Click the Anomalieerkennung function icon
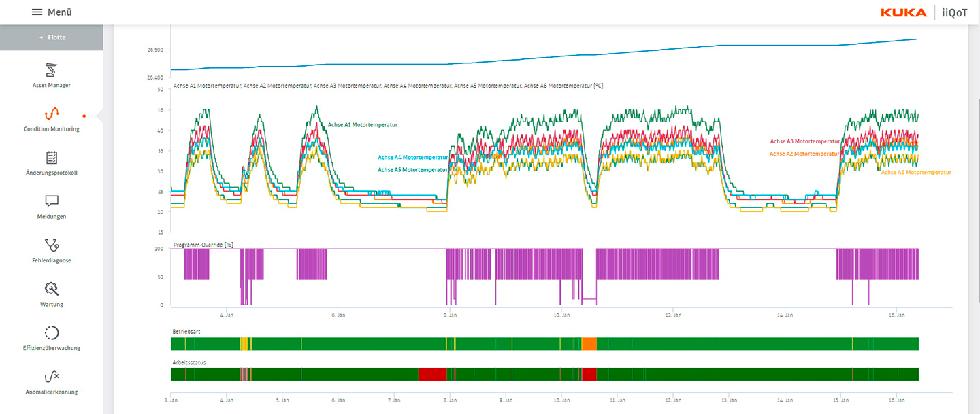 click(52, 376)
